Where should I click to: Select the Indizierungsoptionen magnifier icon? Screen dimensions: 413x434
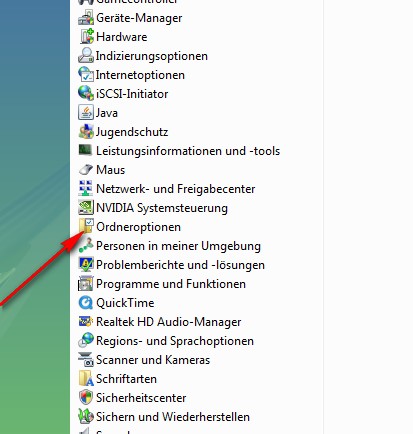pos(86,56)
